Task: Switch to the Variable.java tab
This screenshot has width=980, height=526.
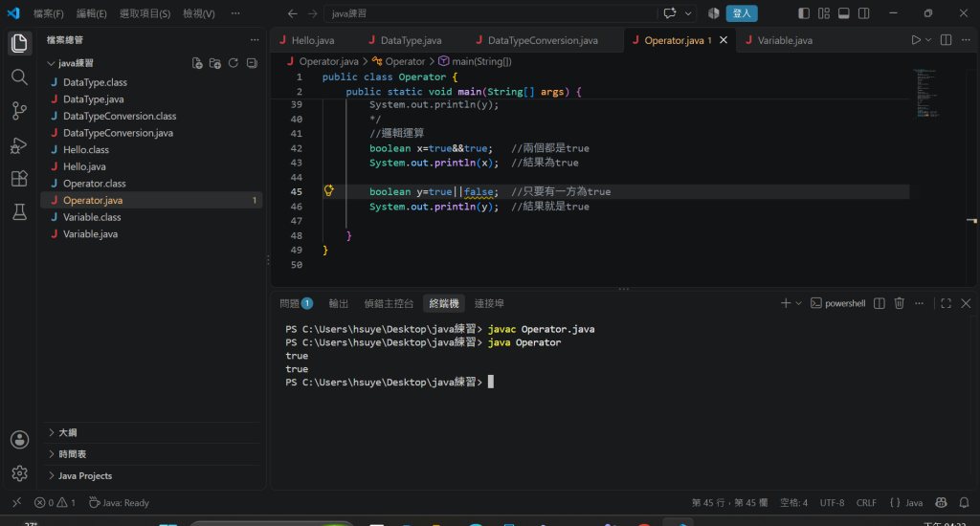Action: coord(785,40)
